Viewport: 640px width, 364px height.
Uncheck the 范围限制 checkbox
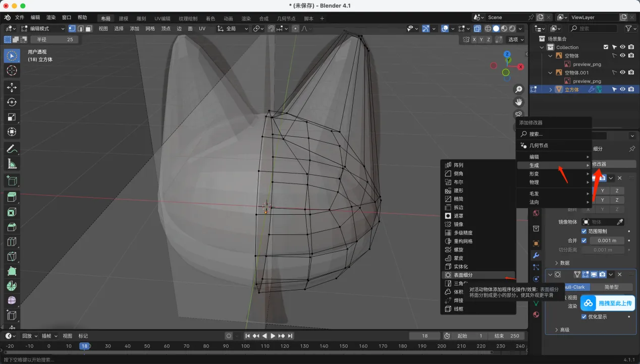(x=584, y=231)
